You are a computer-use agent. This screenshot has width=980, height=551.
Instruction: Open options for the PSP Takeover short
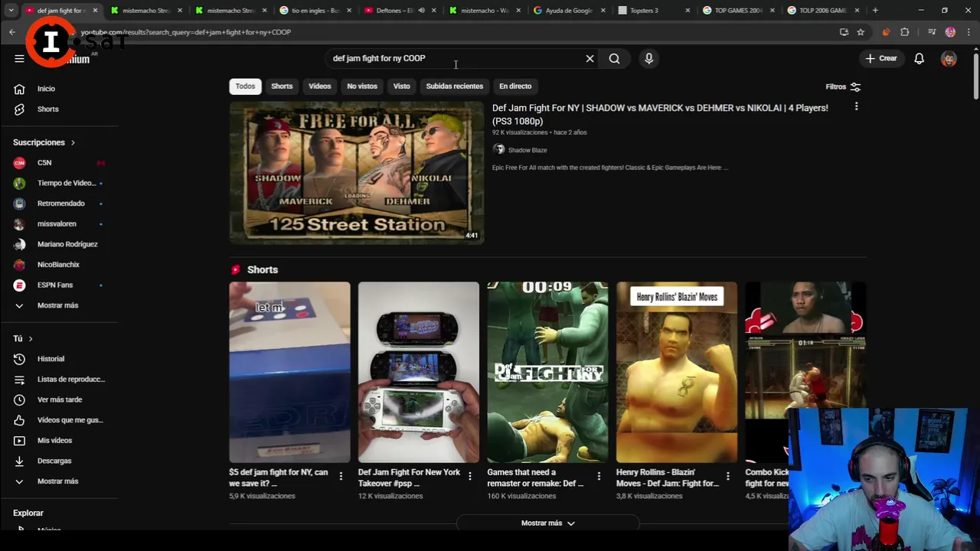coord(469,476)
